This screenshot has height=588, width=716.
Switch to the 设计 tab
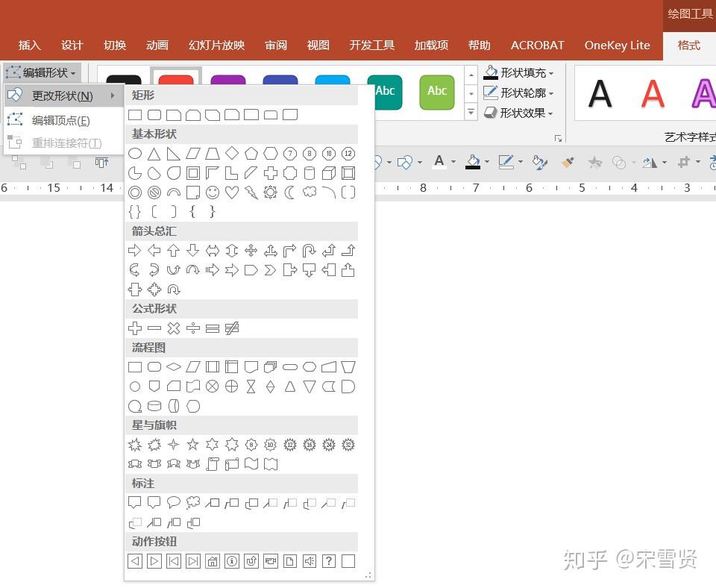tap(72, 46)
